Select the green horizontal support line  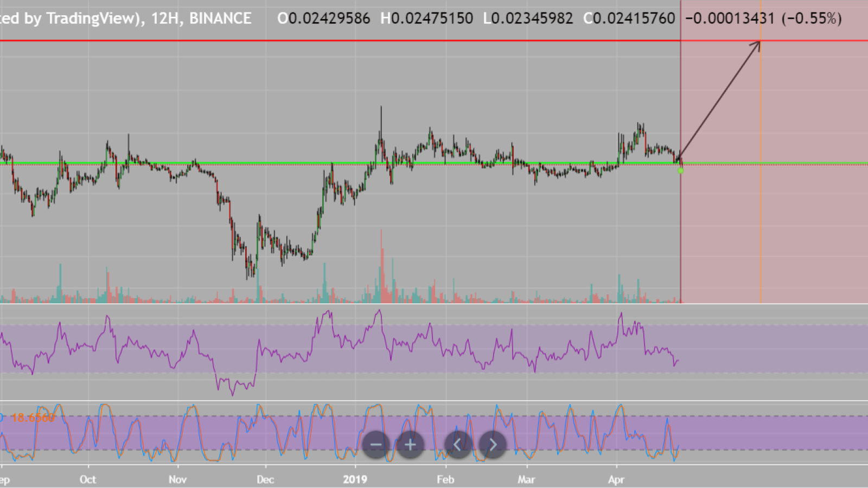click(434, 163)
